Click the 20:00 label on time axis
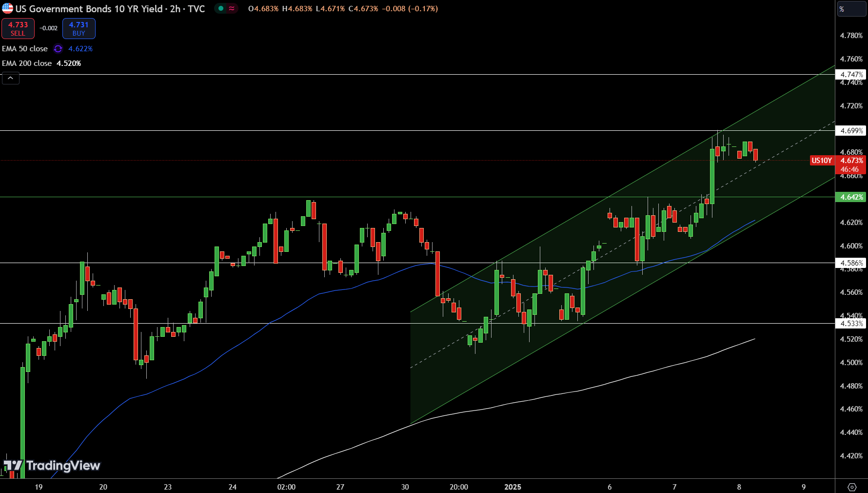Image resolution: width=868 pixels, height=493 pixels. pos(459,487)
